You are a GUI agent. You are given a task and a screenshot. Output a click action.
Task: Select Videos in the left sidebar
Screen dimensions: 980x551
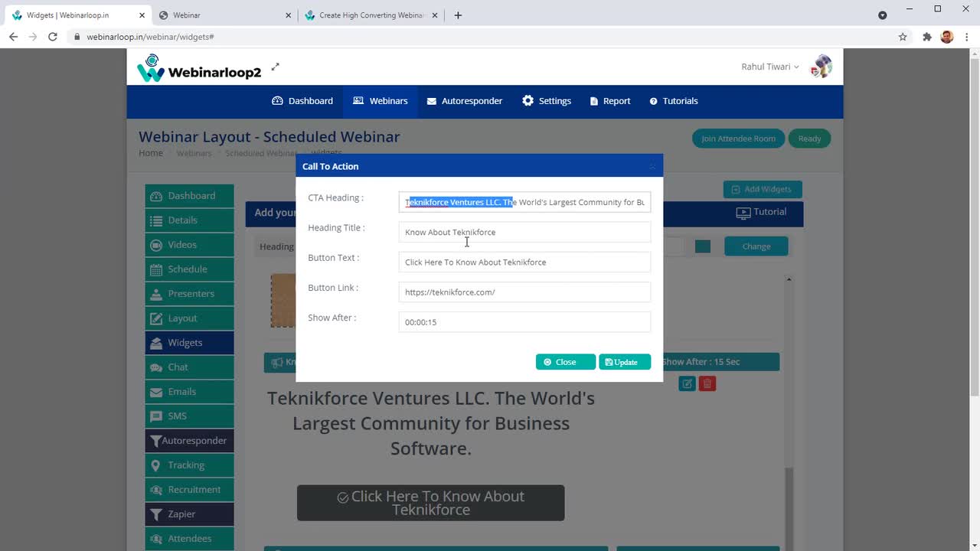[190, 245]
